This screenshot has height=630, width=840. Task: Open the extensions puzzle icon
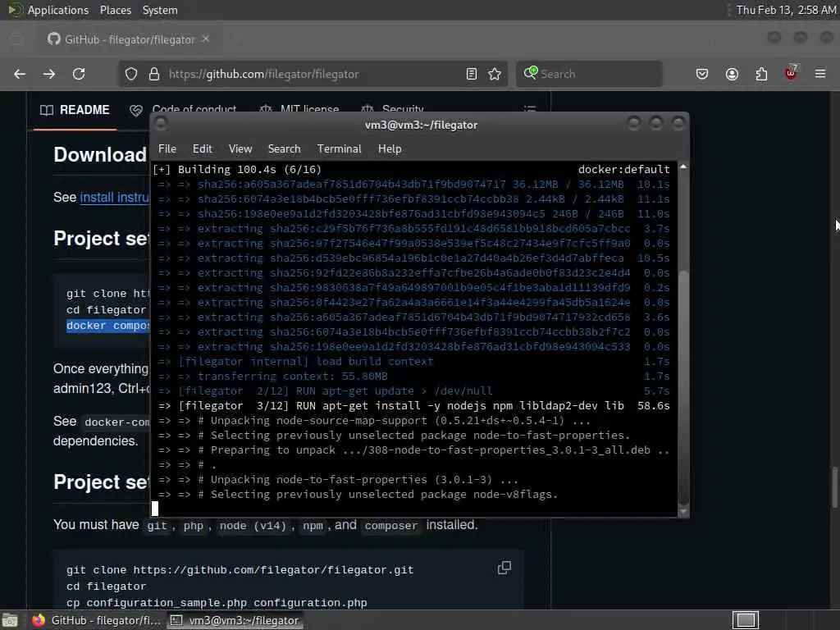761,74
